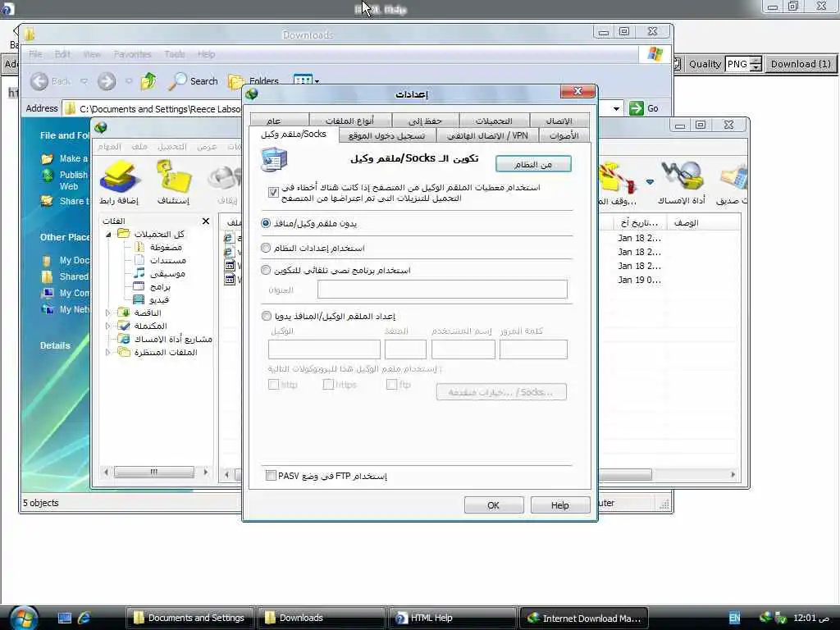Toggle use browser proxy settings checkbox
Screen dimensions: 840x630
pos(273,192)
